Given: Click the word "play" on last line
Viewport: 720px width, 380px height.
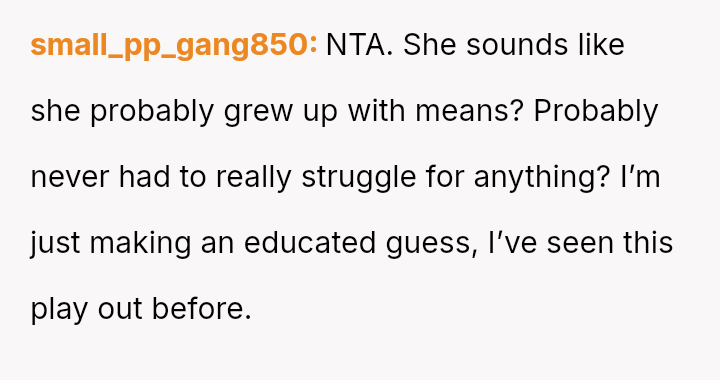Looking at the screenshot, I should point(59,310).
